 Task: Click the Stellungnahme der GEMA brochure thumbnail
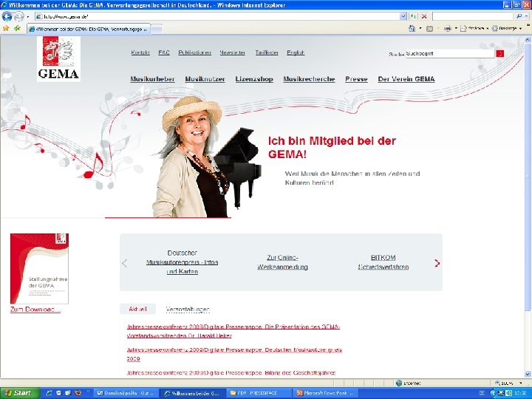[x=39, y=268]
